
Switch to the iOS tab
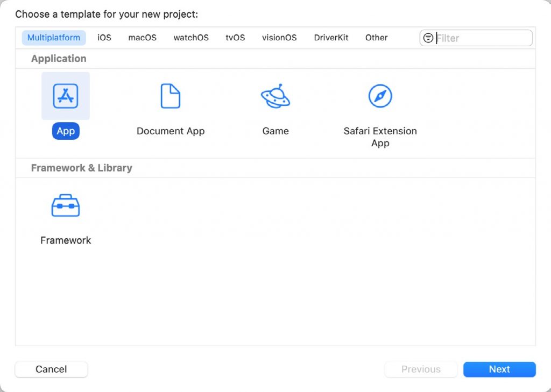(104, 38)
